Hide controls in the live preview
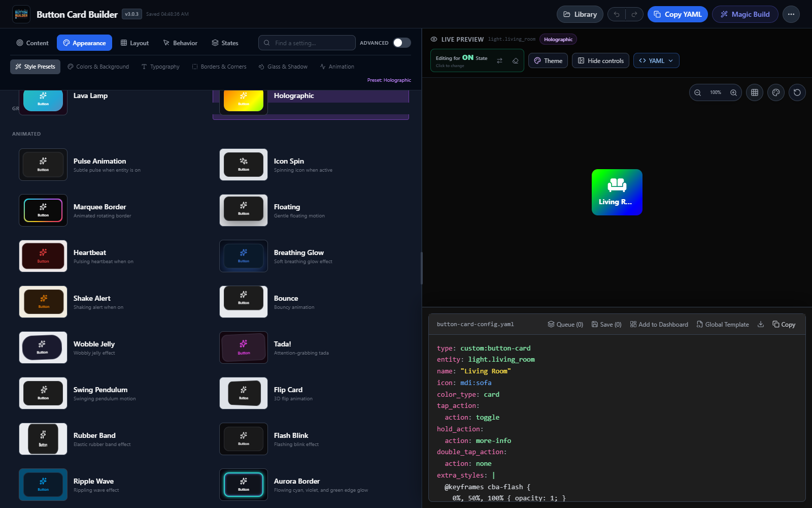The height and width of the screenshot is (508, 812). point(601,60)
